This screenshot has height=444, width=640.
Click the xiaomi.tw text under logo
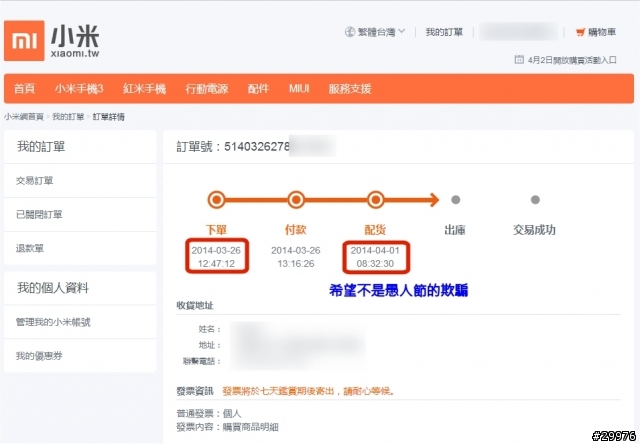coord(75,53)
